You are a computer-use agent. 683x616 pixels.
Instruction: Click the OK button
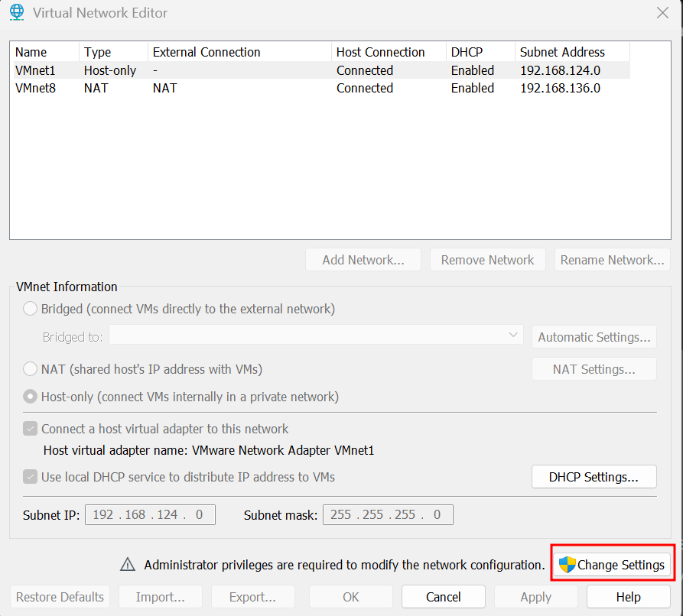[350, 597]
